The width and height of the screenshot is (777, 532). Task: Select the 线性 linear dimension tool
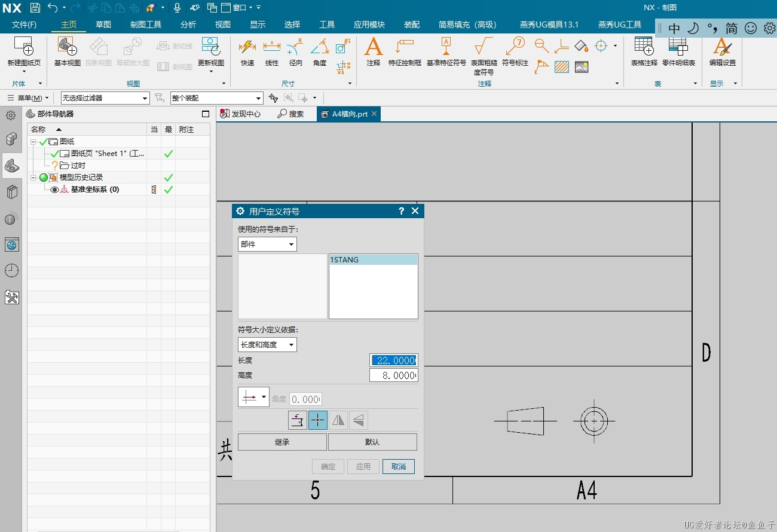point(272,52)
